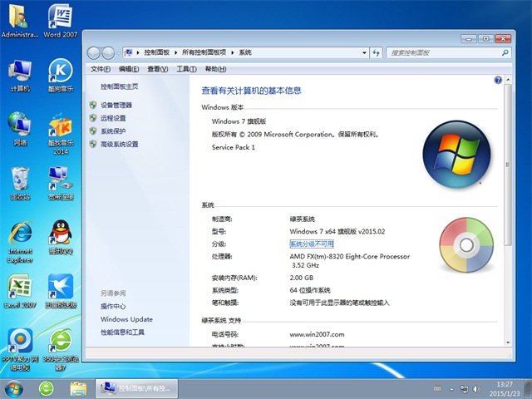The width and height of the screenshot is (532, 399).
Task: Open the file explorer taskbar icon
Action: 78,389
